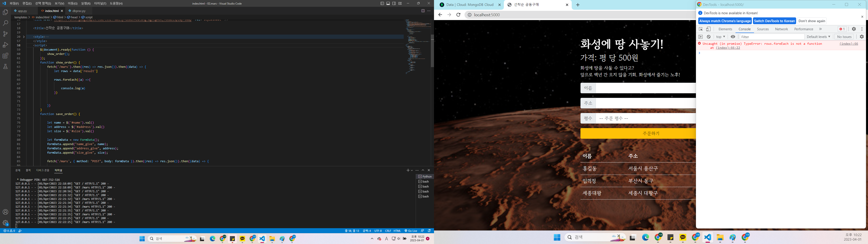Screen dimensions: 868x244
Task: Create a new terminal with the plus icon
Action: 408,170
